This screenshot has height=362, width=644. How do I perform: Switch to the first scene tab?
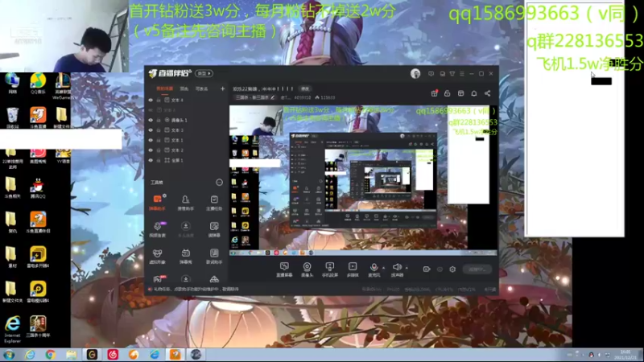click(x=165, y=88)
